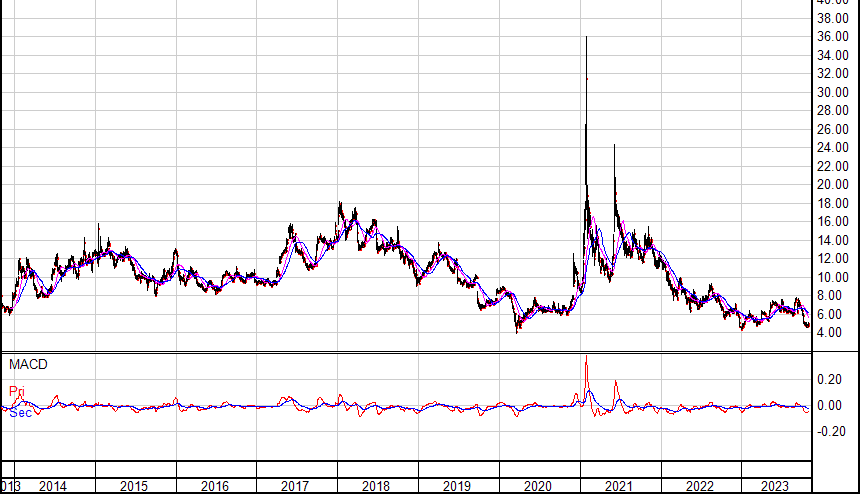Select the red Pri legend label
860x494 pixels.
[15, 390]
